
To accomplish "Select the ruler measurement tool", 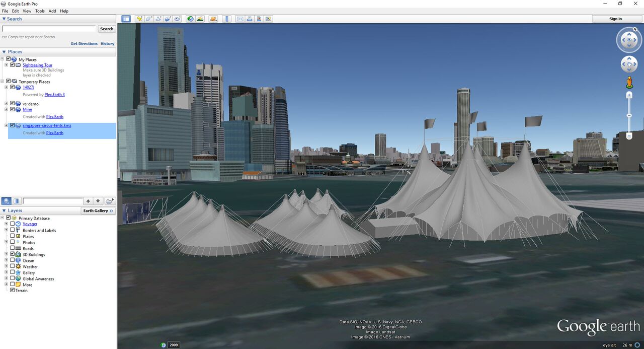I will pos(227,19).
